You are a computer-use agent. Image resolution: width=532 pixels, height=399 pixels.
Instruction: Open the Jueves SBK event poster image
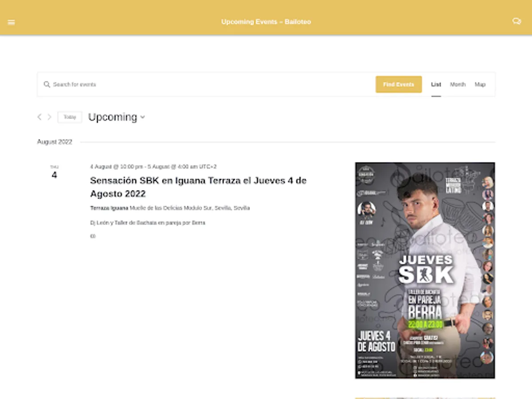pos(424,272)
